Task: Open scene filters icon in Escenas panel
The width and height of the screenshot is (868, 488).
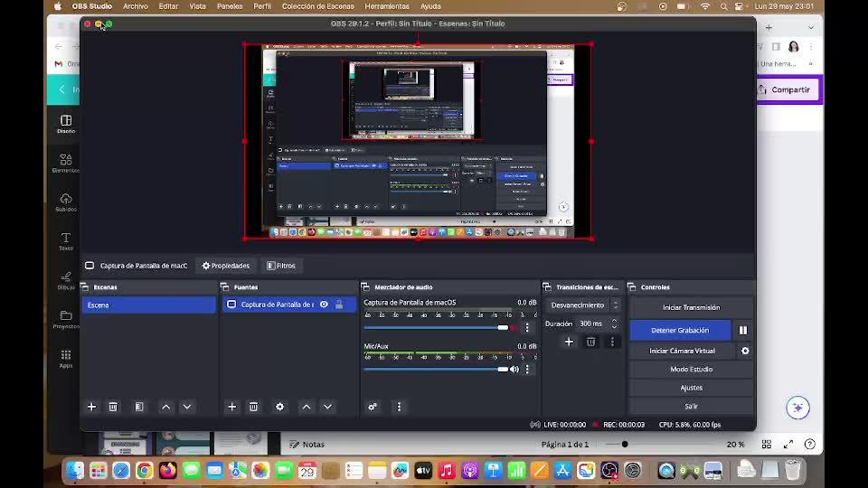Action: pos(139,407)
